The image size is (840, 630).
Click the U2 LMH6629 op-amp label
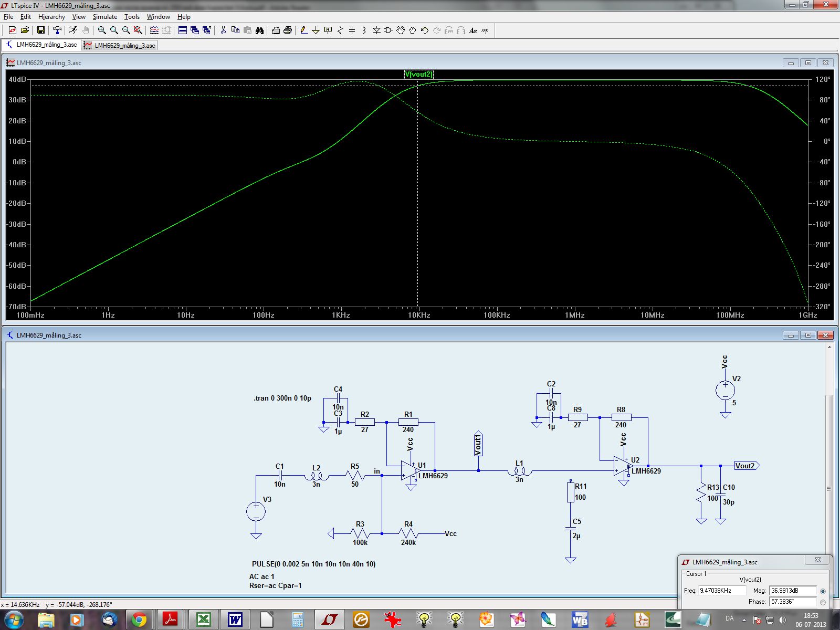point(646,466)
